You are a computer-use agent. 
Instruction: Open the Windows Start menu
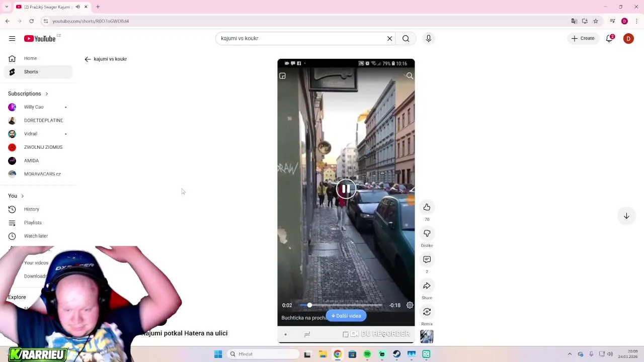tap(218, 354)
